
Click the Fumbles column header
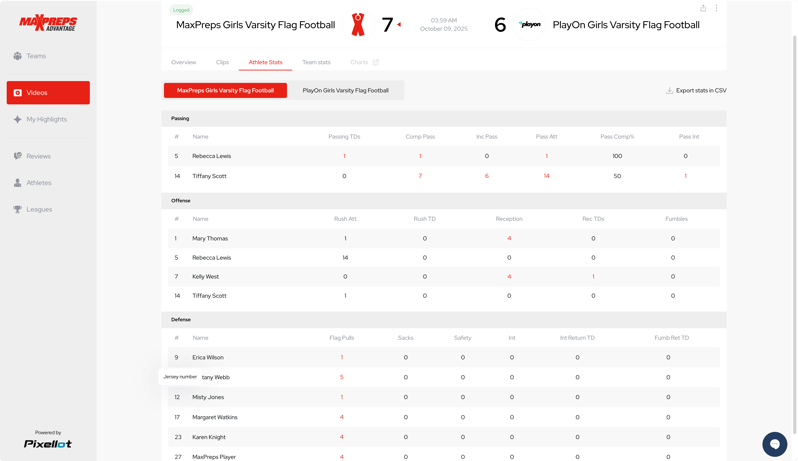pyautogui.click(x=676, y=219)
